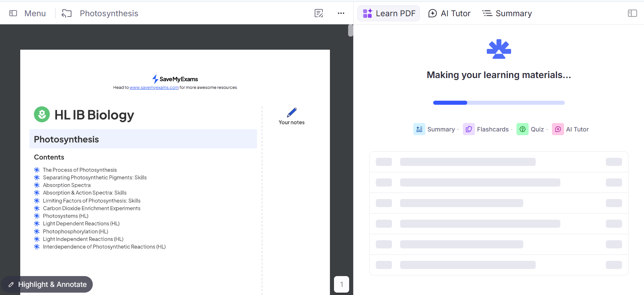
Task: Open the notes edit icon in toolbar
Action: click(x=319, y=13)
